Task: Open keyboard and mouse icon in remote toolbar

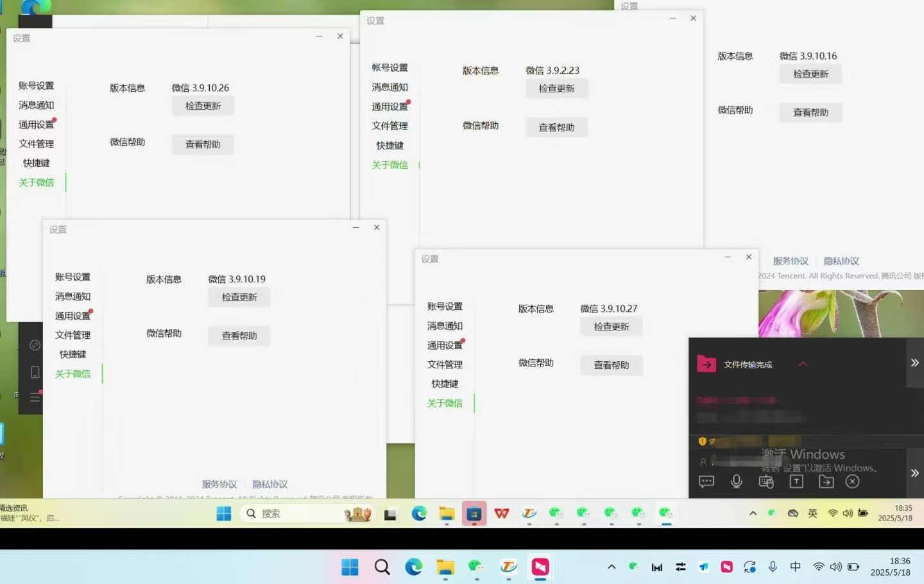Action: 766,481
